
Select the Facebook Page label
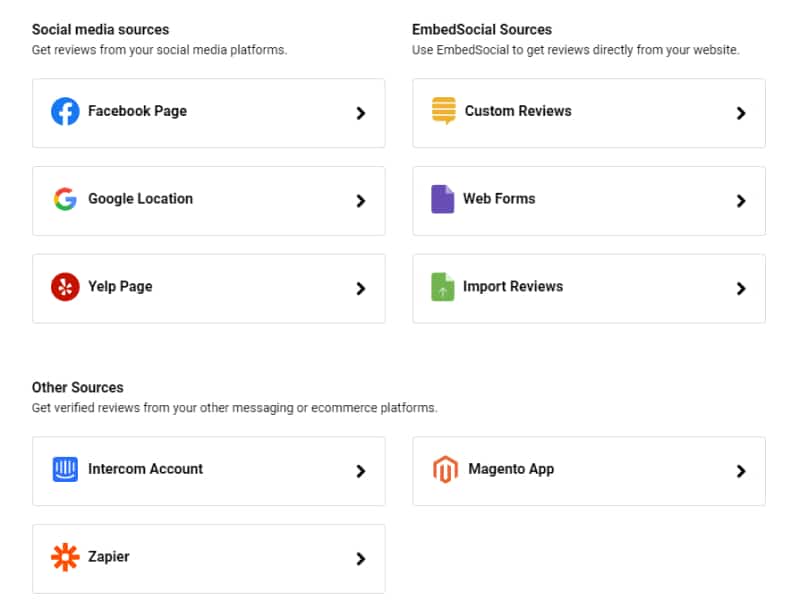click(137, 111)
